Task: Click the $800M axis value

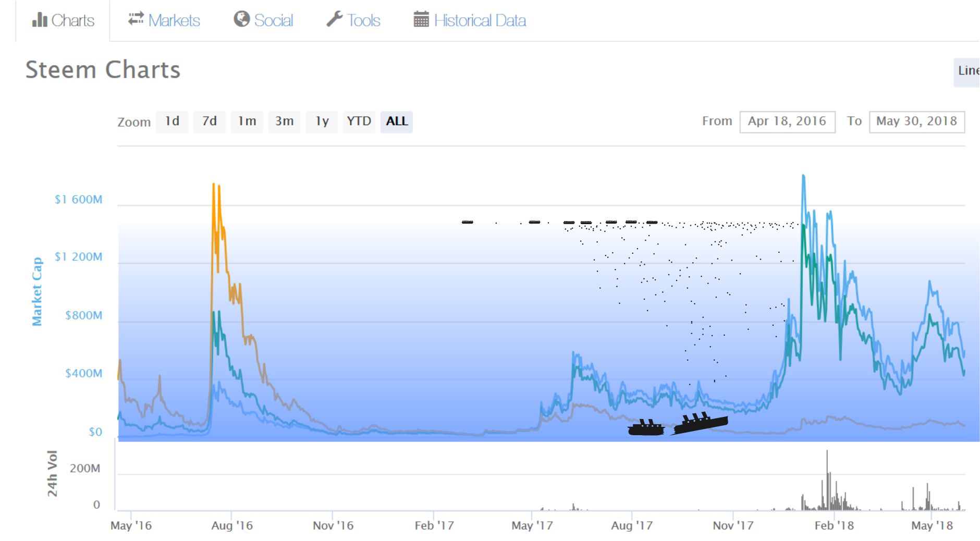Action: [x=84, y=315]
